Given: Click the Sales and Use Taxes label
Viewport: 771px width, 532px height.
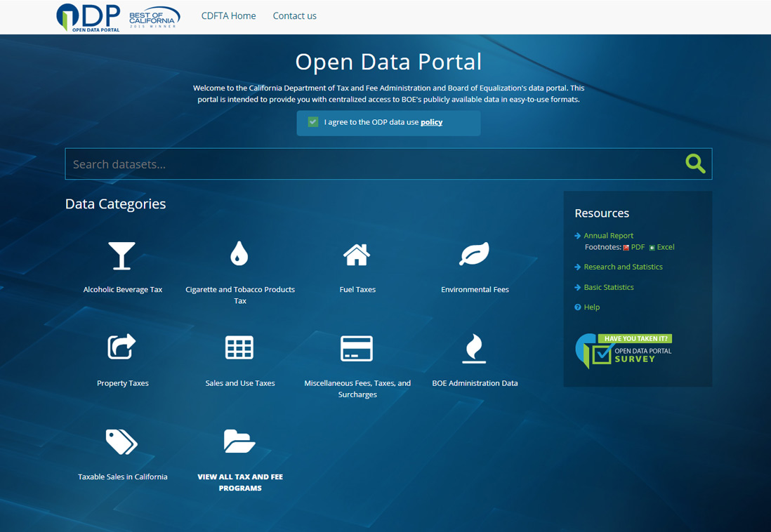Looking at the screenshot, I should click(240, 383).
